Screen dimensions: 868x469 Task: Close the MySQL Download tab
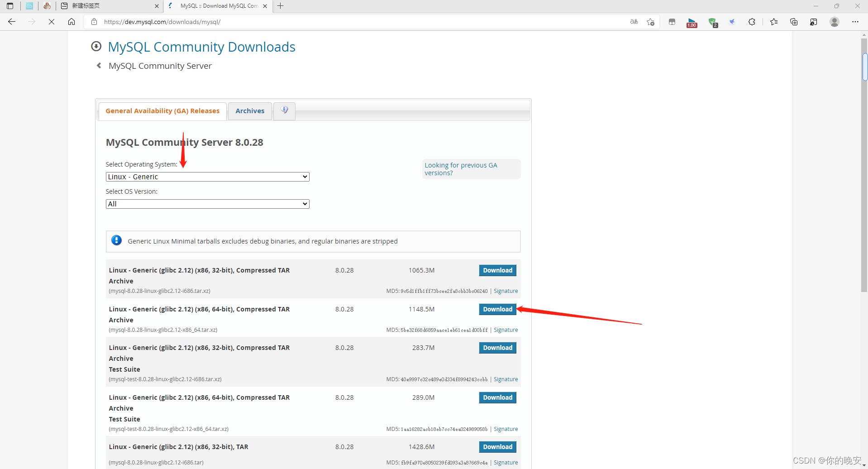point(265,6)
